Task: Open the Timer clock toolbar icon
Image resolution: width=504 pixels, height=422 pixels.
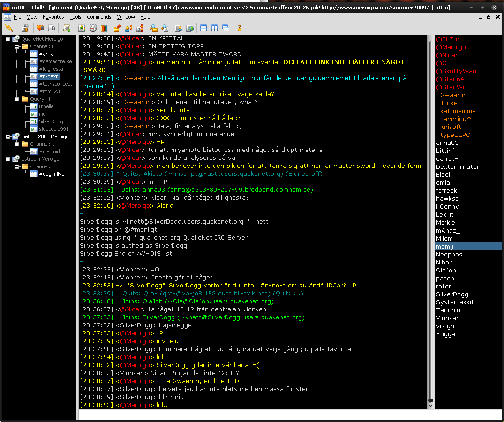Action: click(x=93, y=28)
